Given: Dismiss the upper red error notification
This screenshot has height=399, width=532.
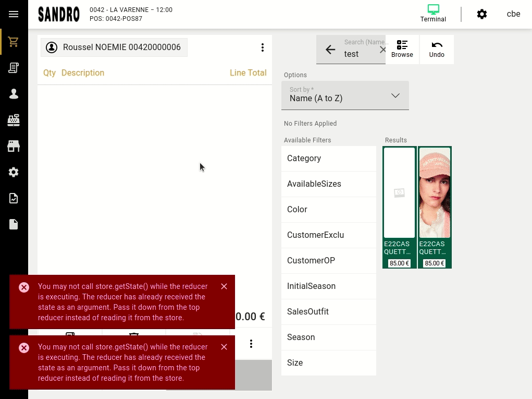Looking at the screenshot, I should point(224,286).
